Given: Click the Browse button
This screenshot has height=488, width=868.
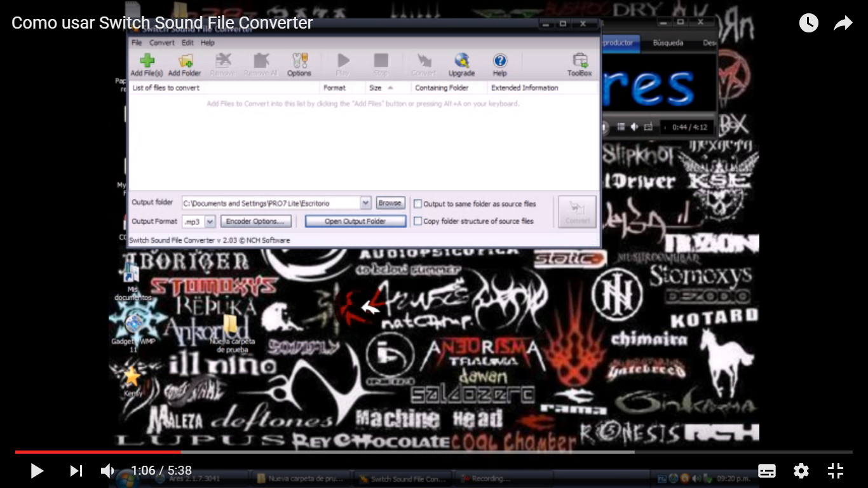Looking at the screenshot, I should pyautogui.click(x=390, y=203).
